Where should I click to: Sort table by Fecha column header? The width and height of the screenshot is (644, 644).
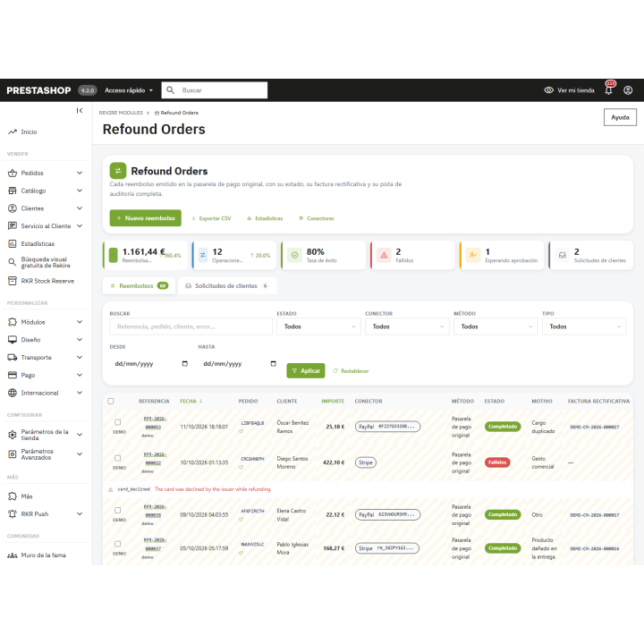click(191, 402)
